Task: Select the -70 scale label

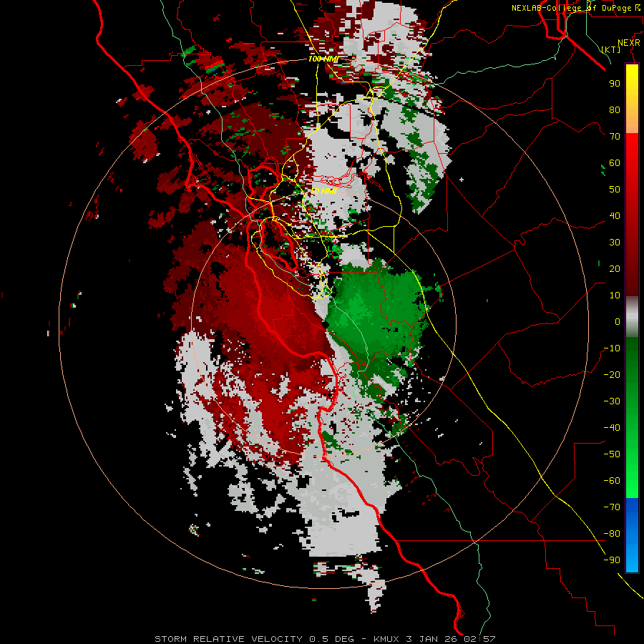Action: click(612, 507)
